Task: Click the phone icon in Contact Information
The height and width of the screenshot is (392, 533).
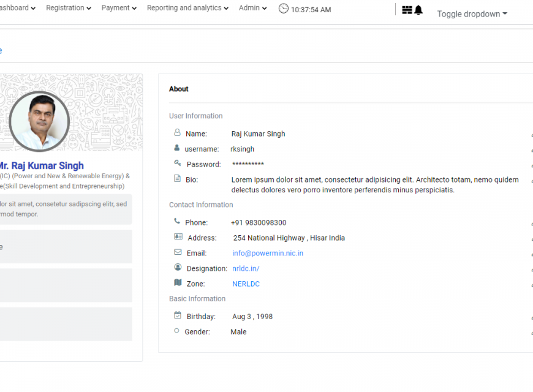Action: [177, 221]
